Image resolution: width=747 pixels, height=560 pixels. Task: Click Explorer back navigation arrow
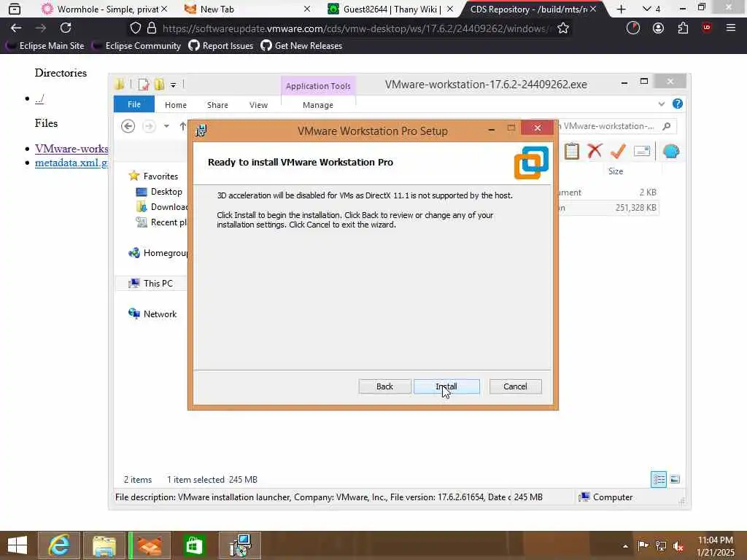pyautogui.click(x=128, y=126)
